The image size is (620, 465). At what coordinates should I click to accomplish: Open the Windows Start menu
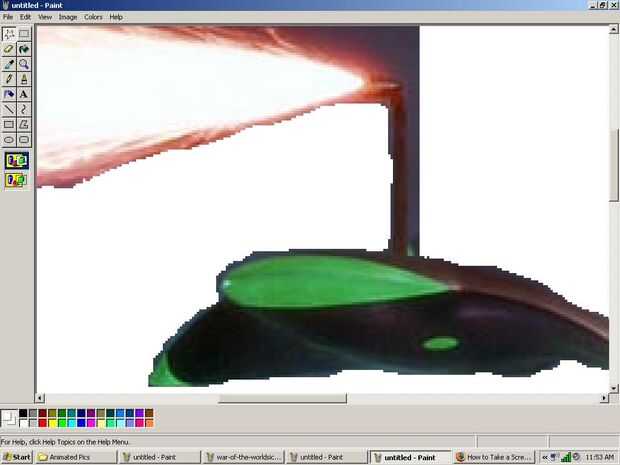click(17, 457)
